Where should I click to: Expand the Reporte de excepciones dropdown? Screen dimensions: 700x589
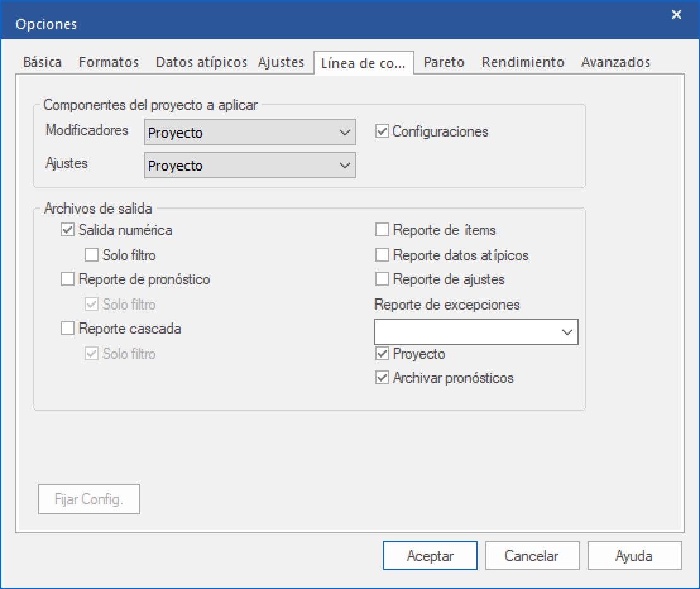pos(476,332)
